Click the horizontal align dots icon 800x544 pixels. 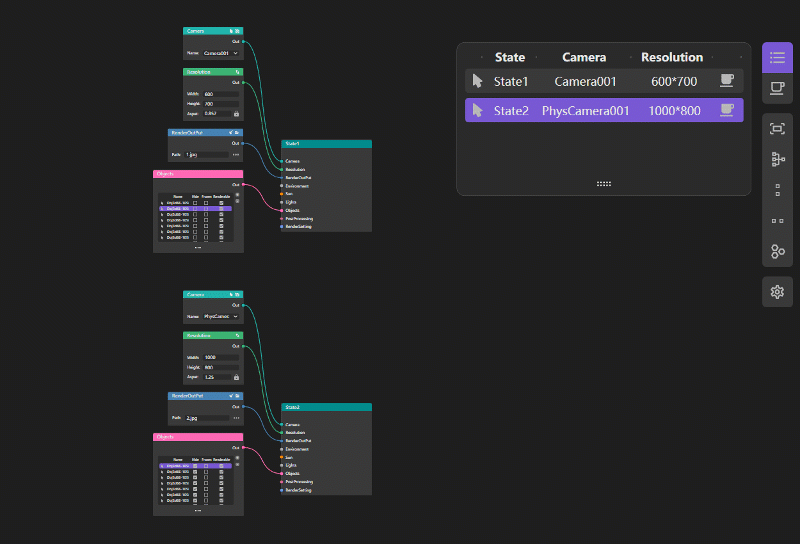[x=777, y=220]
